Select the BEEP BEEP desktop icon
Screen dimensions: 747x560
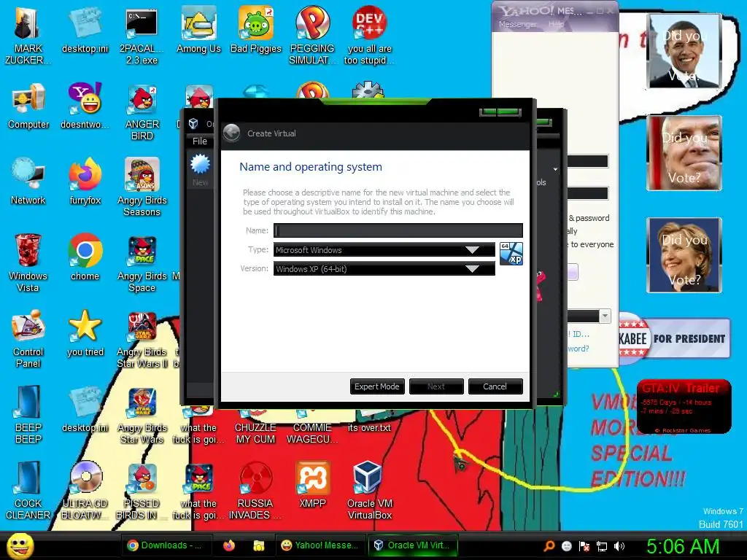click(28, 414)
